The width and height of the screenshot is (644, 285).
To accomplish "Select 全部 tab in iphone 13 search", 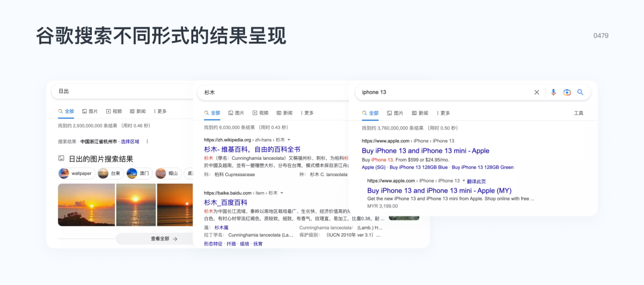I will point(370,113).
